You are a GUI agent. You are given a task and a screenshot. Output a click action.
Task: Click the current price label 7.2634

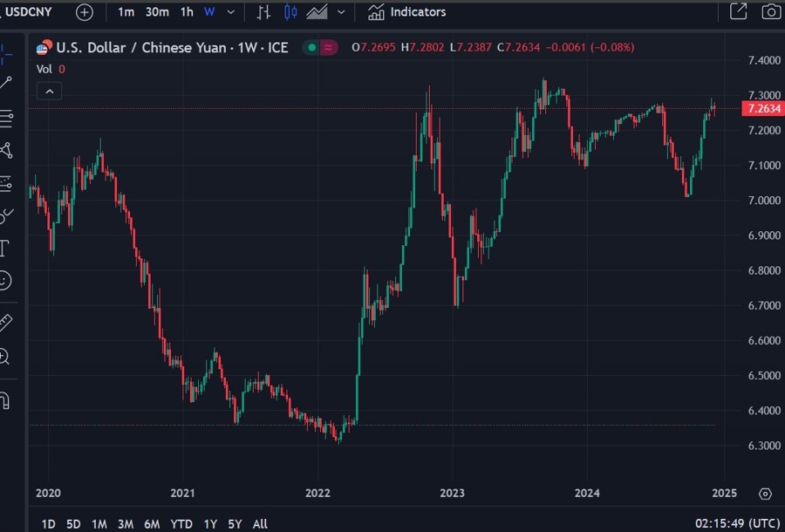click(x=763, y=109)
